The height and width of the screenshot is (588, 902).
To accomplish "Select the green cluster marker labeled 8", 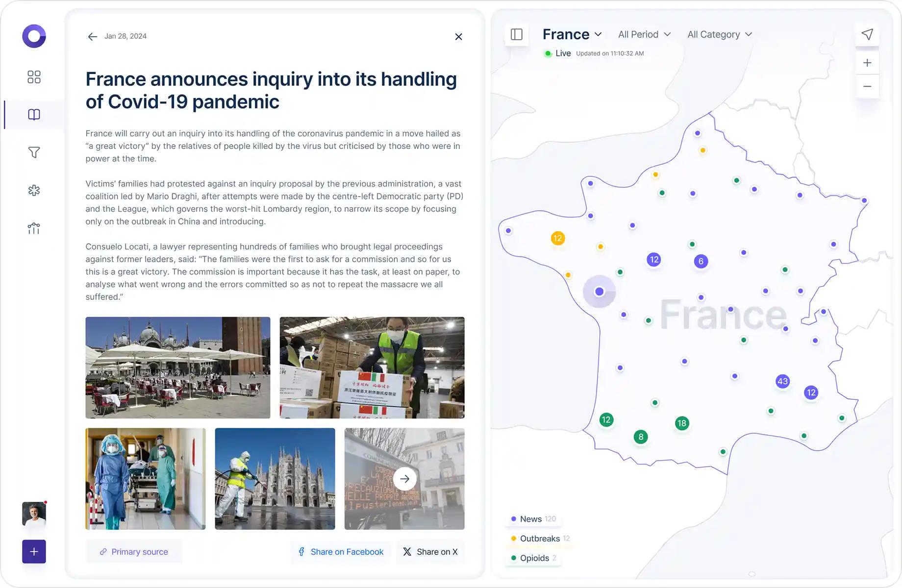I will [641, 437].
